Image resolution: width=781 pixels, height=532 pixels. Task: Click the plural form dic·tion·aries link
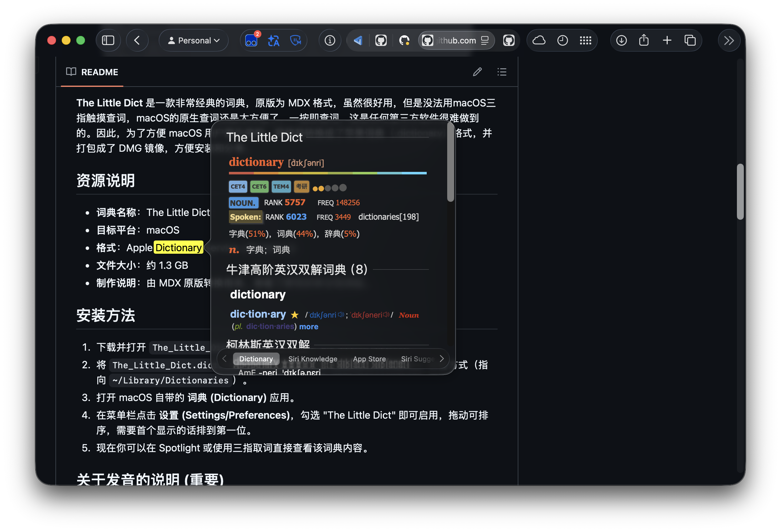(x=270, y=326)
